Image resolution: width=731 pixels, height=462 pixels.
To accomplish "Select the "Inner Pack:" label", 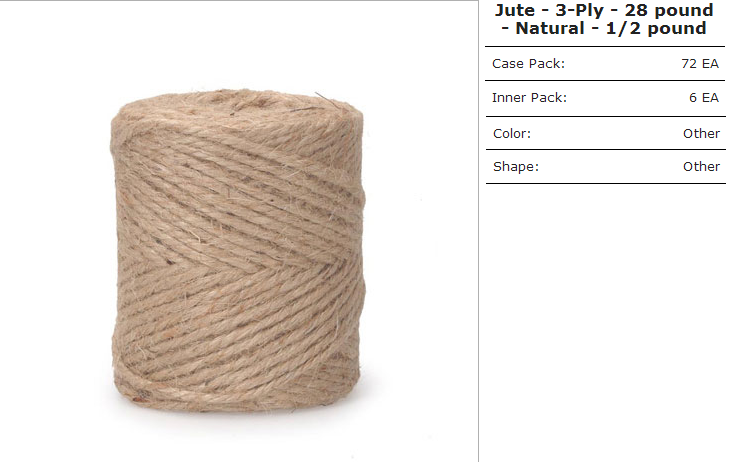I will point(529,98).
